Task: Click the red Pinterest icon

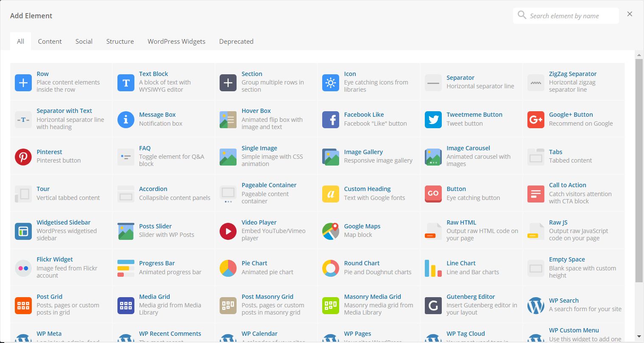Action: 23,157
